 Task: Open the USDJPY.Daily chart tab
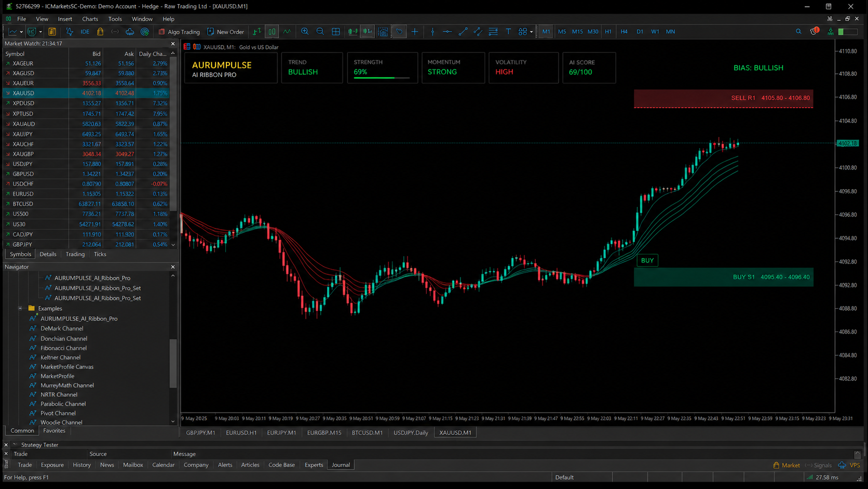[x=411, y=433]
